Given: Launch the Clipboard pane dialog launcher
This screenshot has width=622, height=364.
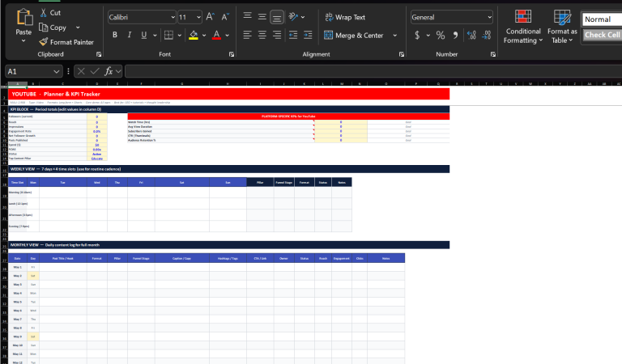Looking at the screenshot, I should [99, 54].
